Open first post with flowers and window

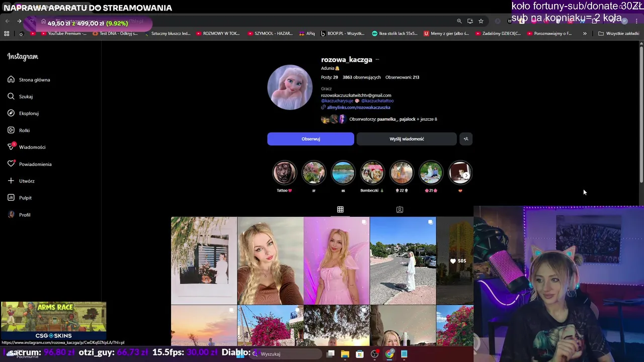click(x=204, y=260)
